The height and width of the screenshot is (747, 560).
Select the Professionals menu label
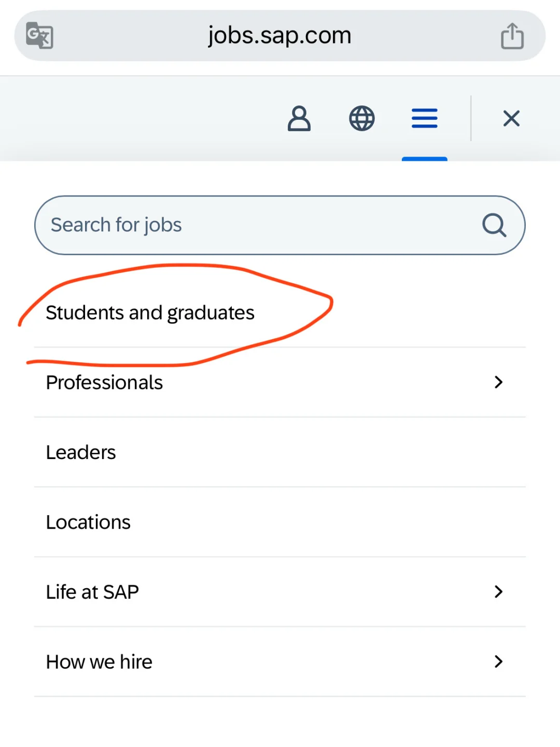(104, 383)
